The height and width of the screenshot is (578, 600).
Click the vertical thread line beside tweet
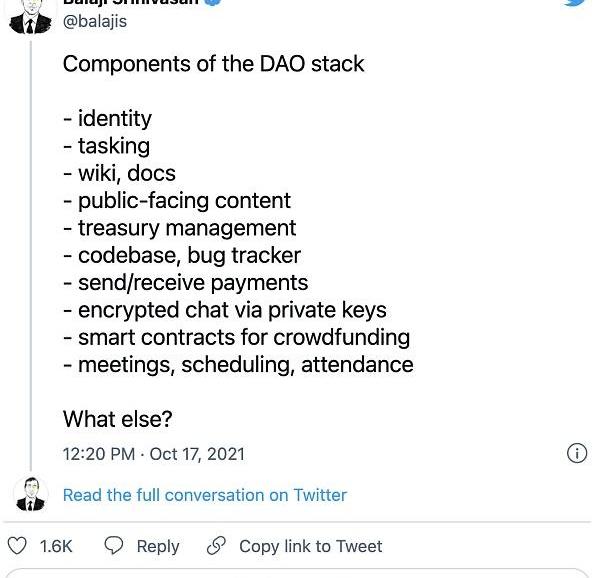point(31,256)
